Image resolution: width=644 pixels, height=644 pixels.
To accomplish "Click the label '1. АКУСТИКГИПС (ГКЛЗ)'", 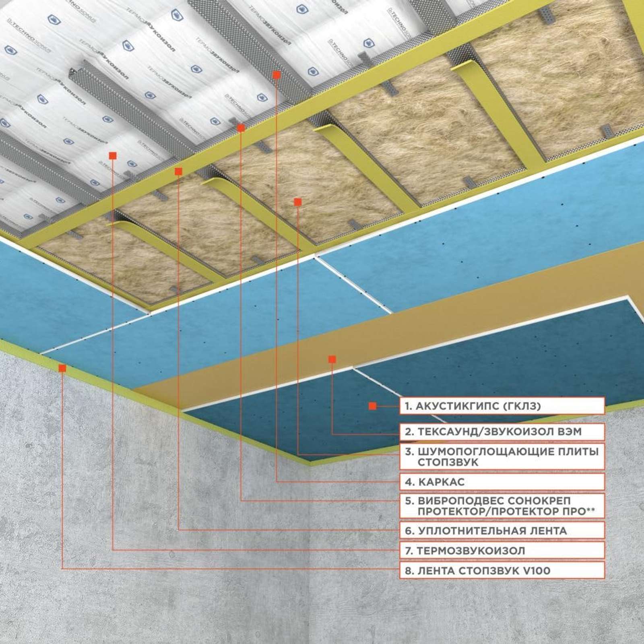I will pos(502,406).
